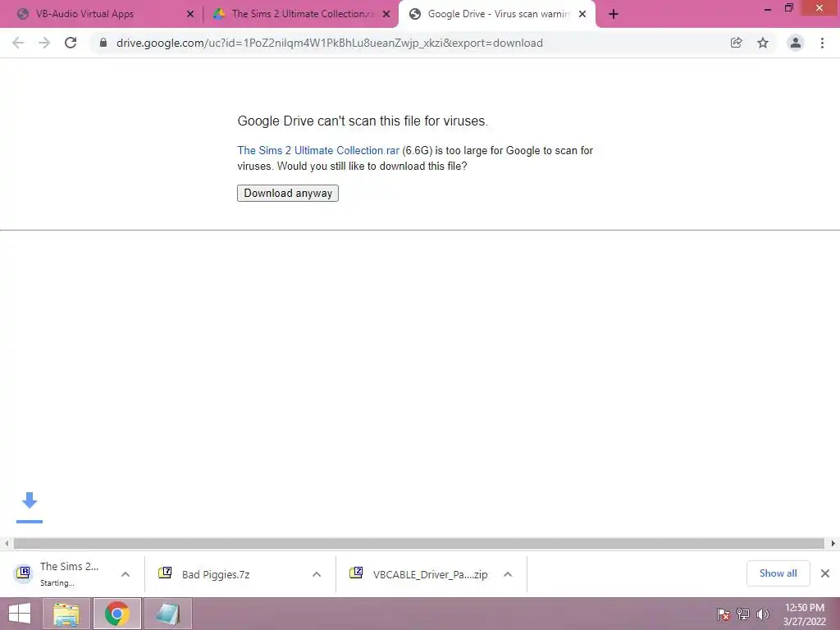
Task: Switch to VB-Audio Virtual Apps tab
Action: click(106, 14)
